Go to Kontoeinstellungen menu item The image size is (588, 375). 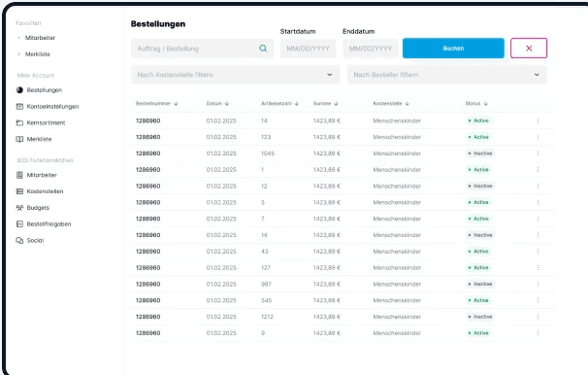pos(52,107)
